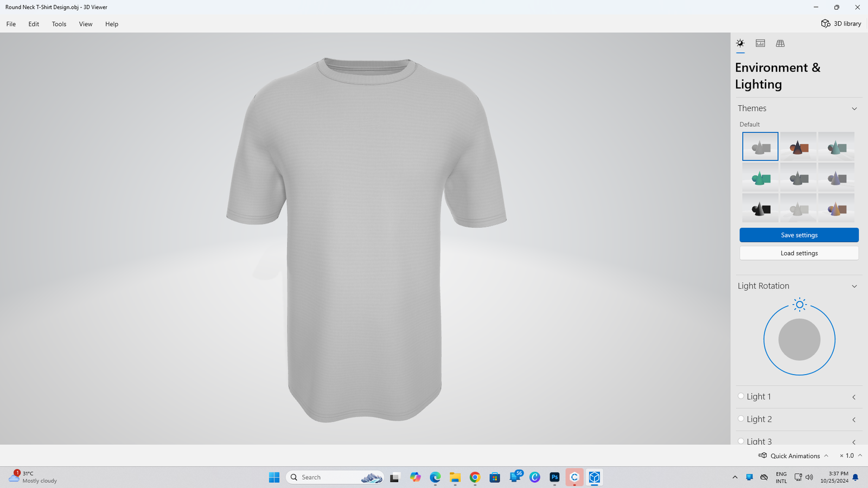Select the teal-gray theme in top row
Image resolution: width=868 pixels, height=488 pixels.
click(836, 146)
